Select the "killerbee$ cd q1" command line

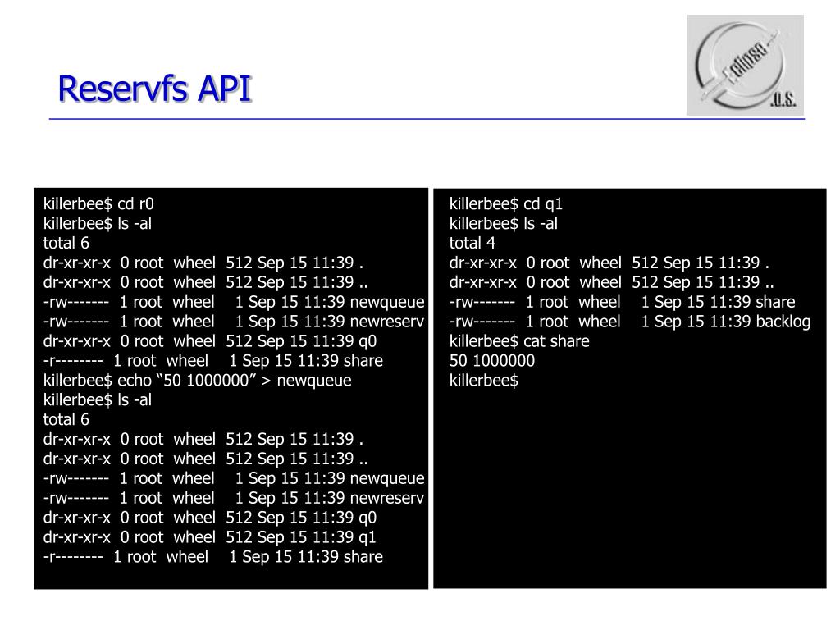pyautogui.click(x=505, y=204)
